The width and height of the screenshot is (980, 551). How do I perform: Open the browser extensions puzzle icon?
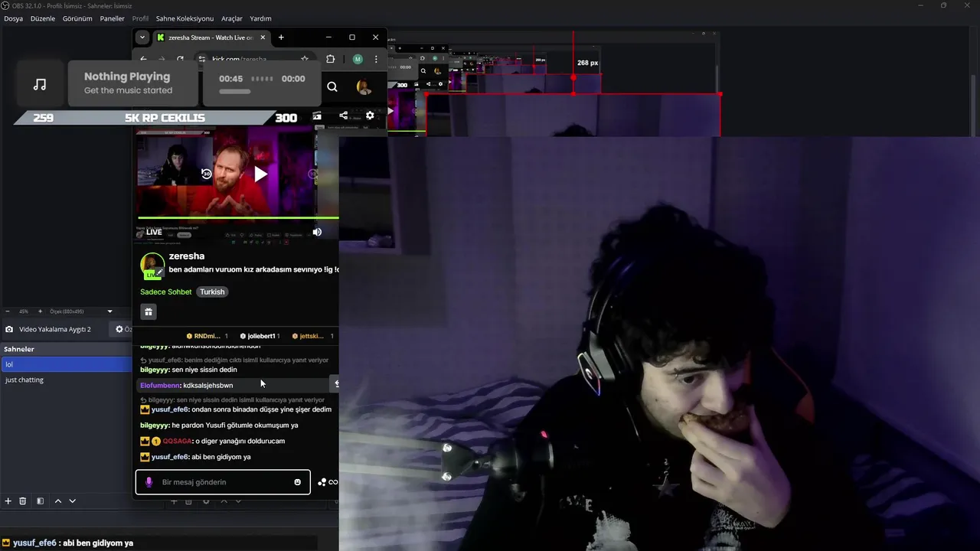pyautogui.click(x=331, y=59)
